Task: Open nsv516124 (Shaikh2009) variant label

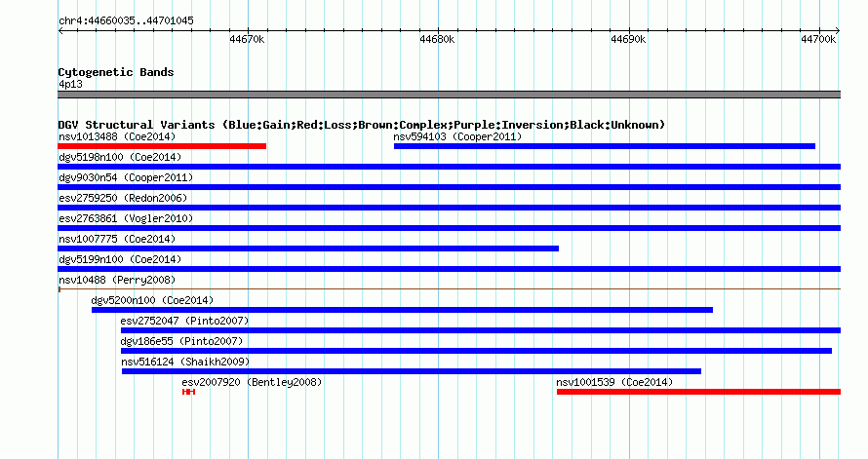Action: (x=185, y=362)
